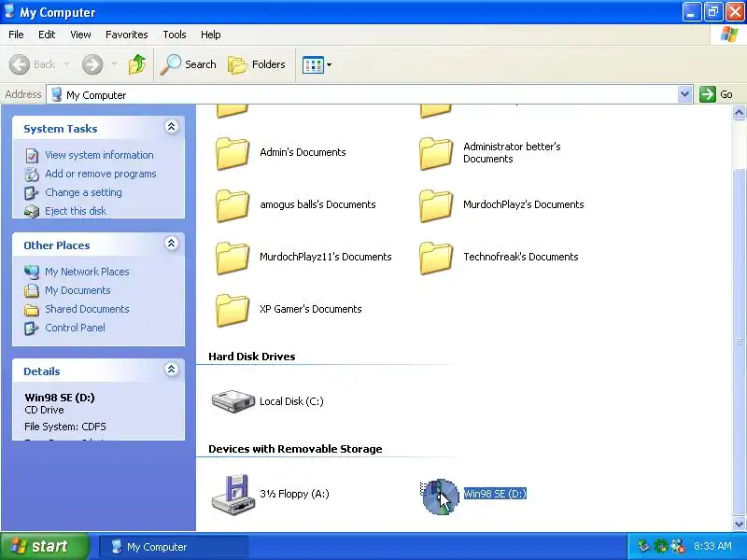
Task: Open the Views button menu
Action: [x=317, y=64]
